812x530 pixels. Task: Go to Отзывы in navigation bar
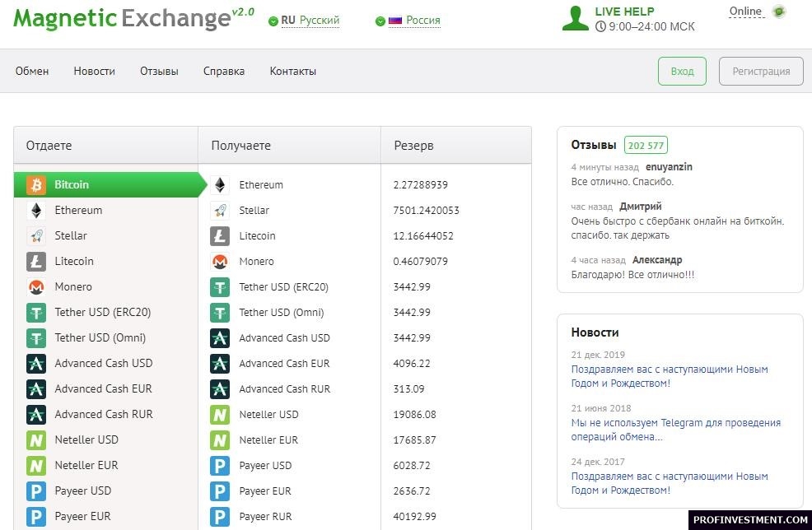click(x=159, y=72)
